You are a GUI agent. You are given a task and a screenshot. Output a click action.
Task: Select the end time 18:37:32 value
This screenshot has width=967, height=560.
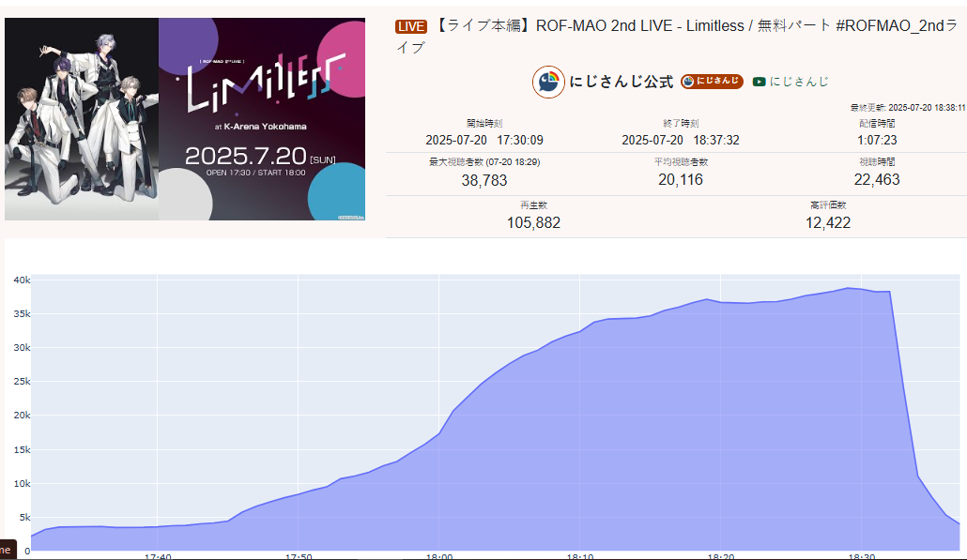click(681, 140)
